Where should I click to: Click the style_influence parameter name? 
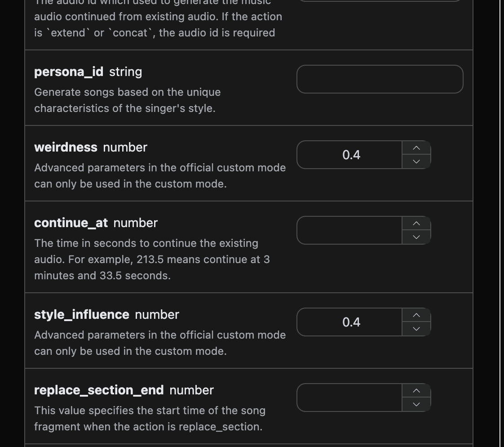pyautogui.click(x=82, y=315)
